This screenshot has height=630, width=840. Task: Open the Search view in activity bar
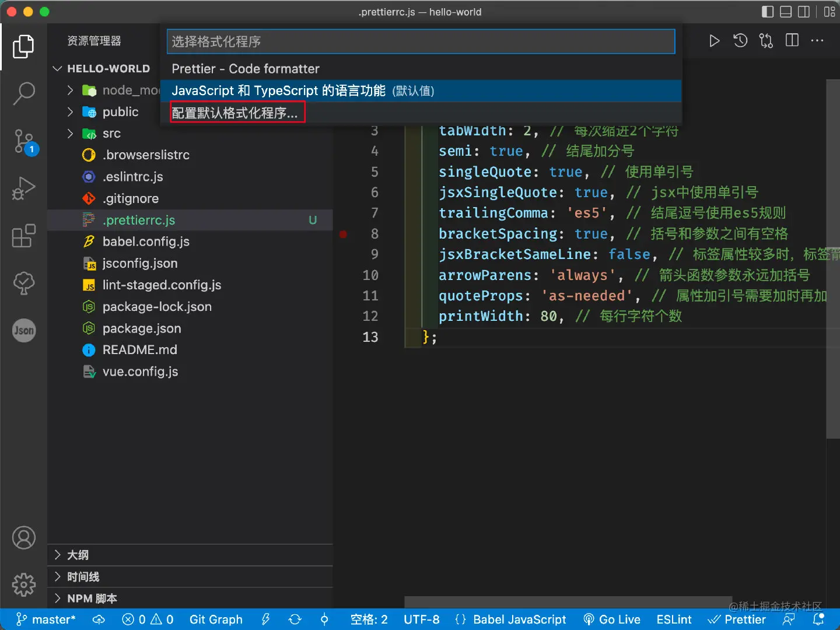[23, 93]
